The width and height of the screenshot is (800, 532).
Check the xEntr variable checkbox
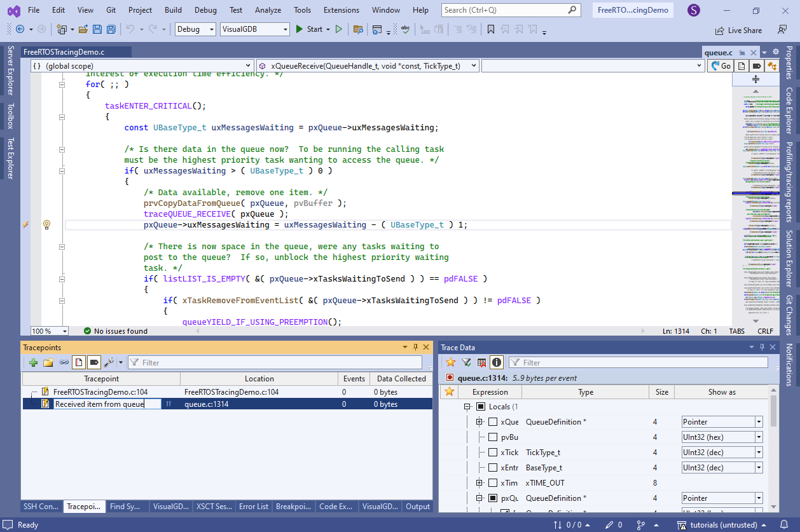pos(493,468)
